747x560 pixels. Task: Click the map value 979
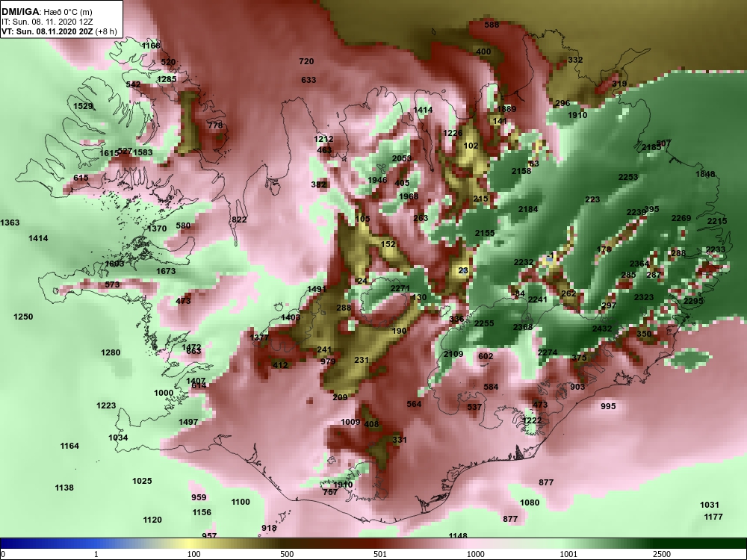point(328,361)
